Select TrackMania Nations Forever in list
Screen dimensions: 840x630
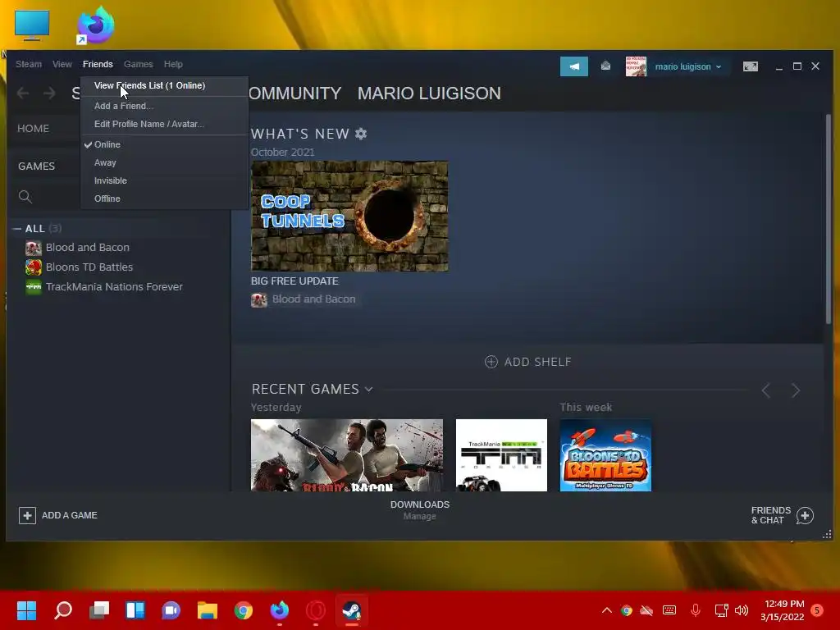tap(114, 286)
